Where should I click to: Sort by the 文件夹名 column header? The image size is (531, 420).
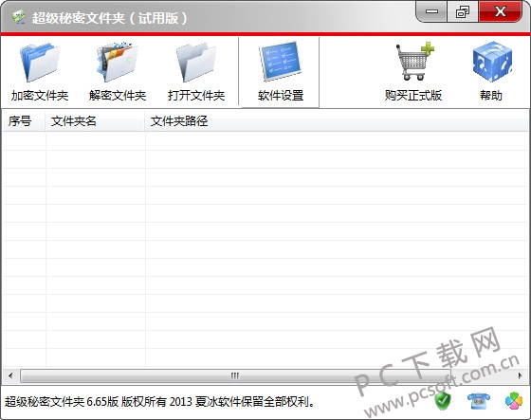point(95,121)
